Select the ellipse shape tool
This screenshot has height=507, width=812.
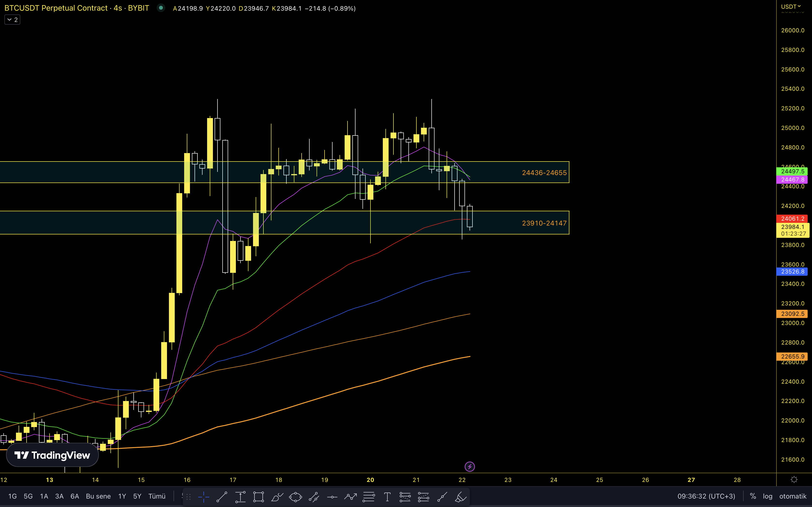295,497
